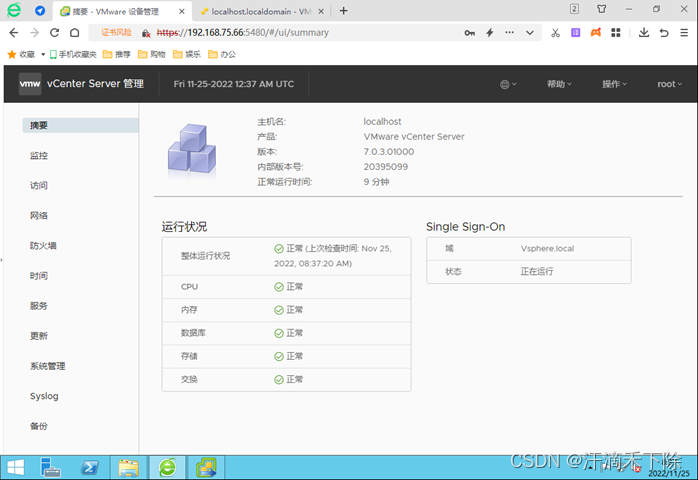Click the build number 20395099
698x480 pixels.
pos(386,167)
